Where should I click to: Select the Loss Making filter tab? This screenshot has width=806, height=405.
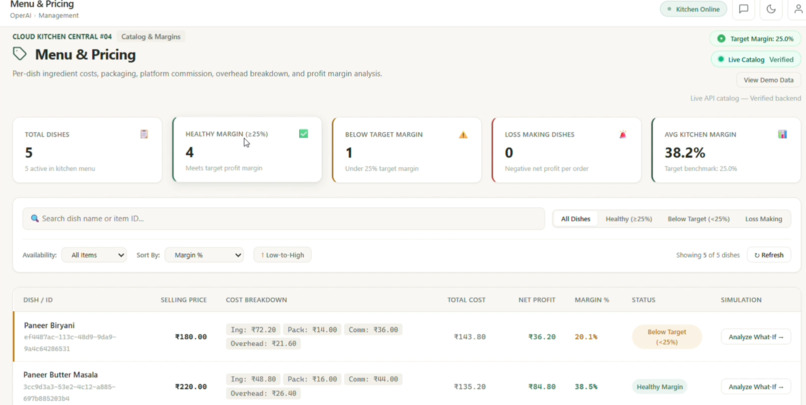coord(763,219)
